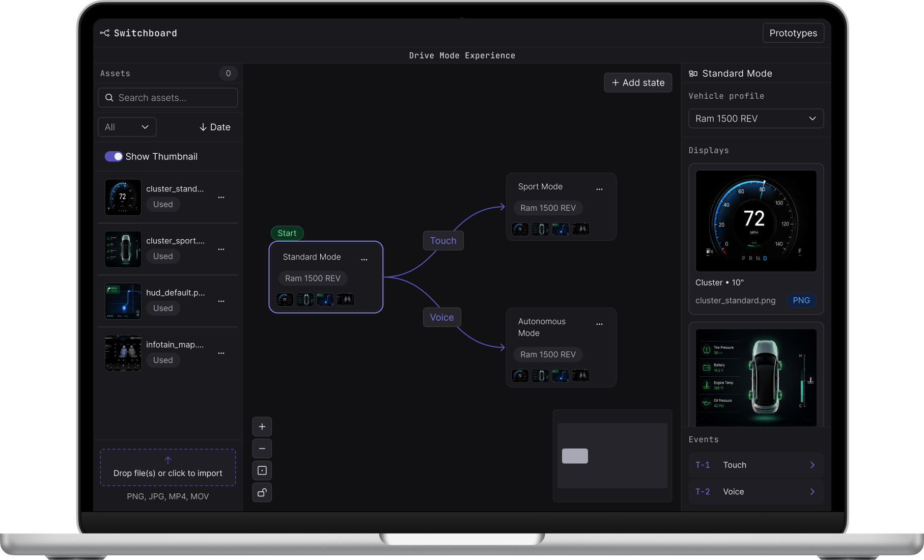Click the Used tag under cluster_sport asset

click(x=163, y=256)
